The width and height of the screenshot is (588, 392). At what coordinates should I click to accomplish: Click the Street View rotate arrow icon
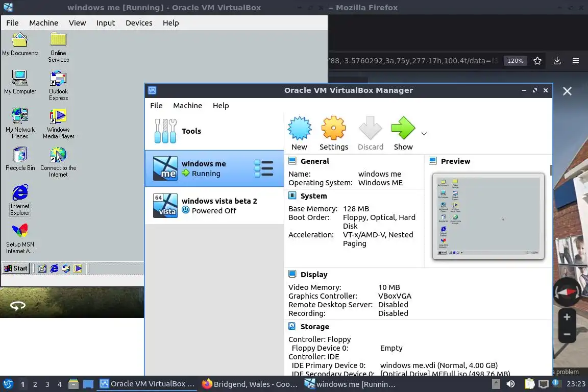click(x=18, y=306)
